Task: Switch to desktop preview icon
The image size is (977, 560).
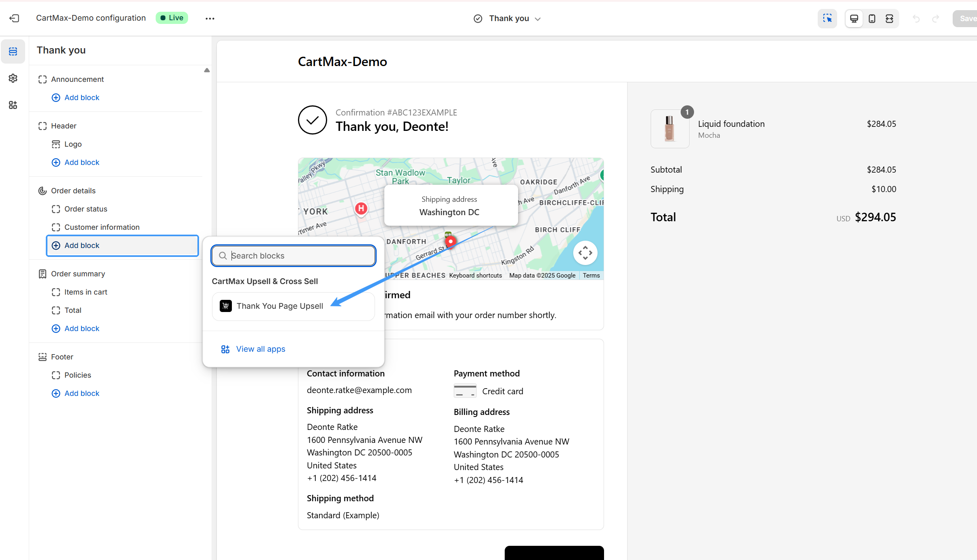Action: 854,18
